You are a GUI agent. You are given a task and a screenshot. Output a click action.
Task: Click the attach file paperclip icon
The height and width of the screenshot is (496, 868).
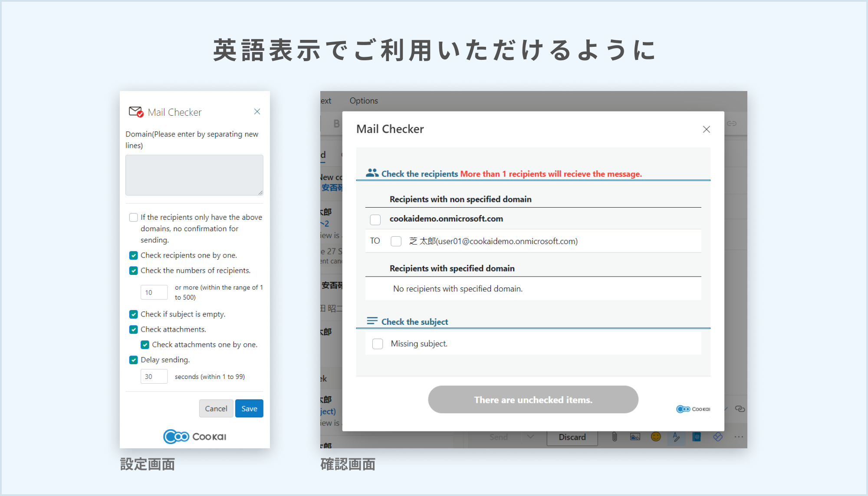615,437
